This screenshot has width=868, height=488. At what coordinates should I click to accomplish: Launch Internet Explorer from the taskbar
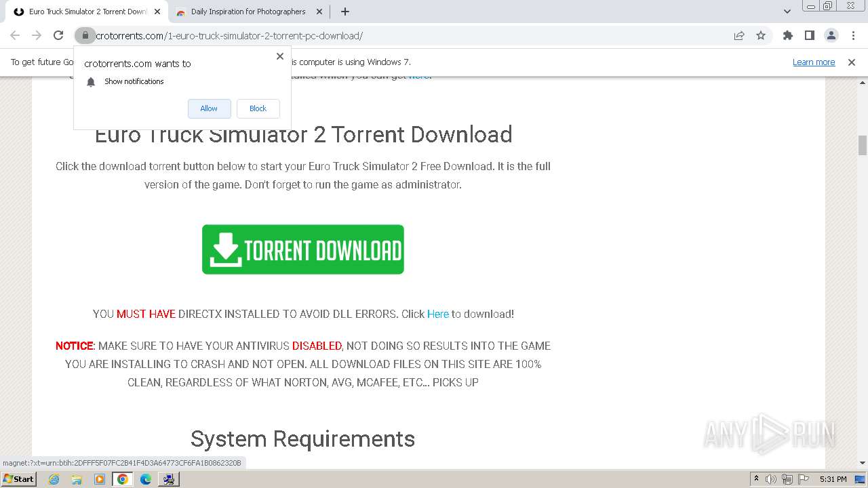[54, 479]
